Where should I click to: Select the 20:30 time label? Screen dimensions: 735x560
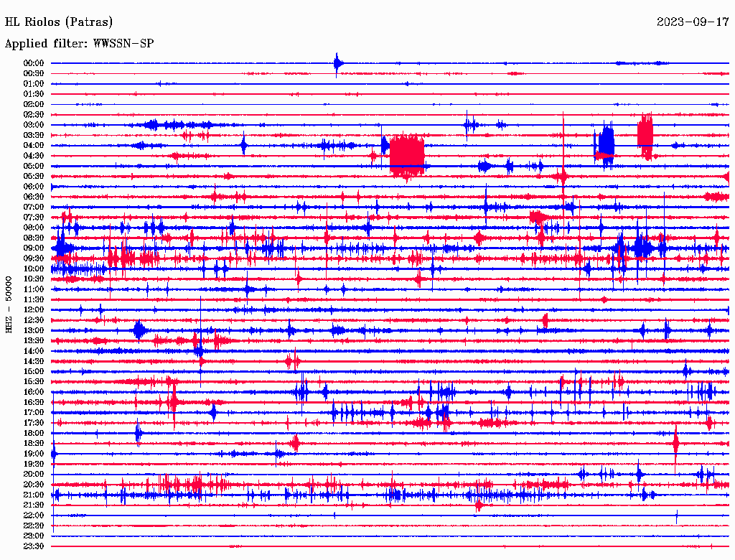[34, 485]
